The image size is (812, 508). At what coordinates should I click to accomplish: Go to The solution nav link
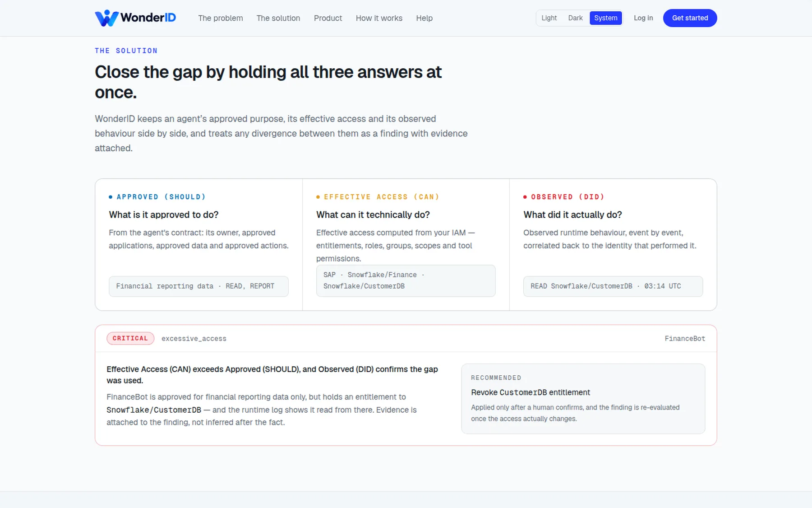click(278, 18)
